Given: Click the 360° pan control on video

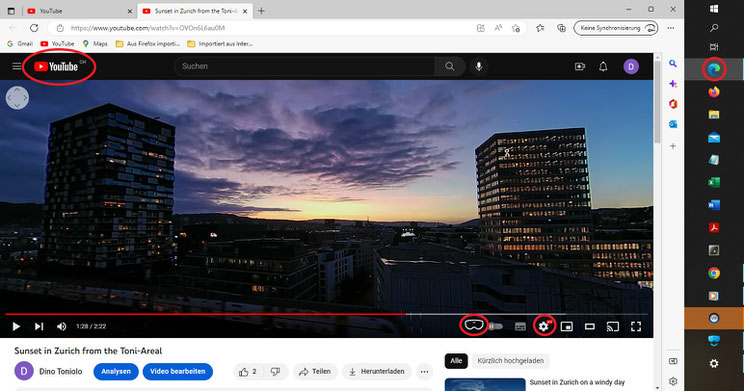Looking at the screenshot, I should click(18, 98).
